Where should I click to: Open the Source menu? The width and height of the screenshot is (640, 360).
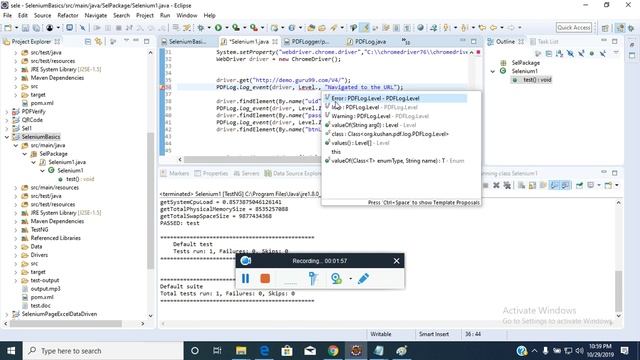(42, 15)
